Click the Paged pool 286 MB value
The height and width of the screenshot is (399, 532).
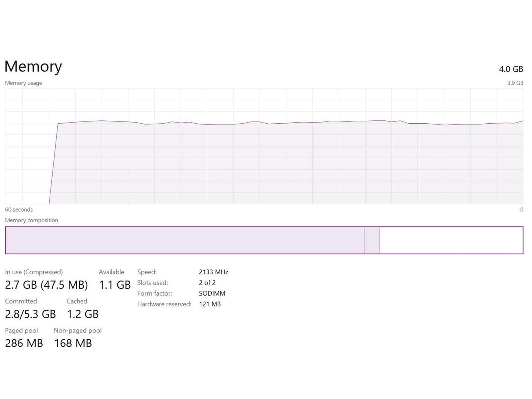tap(24, 343)
